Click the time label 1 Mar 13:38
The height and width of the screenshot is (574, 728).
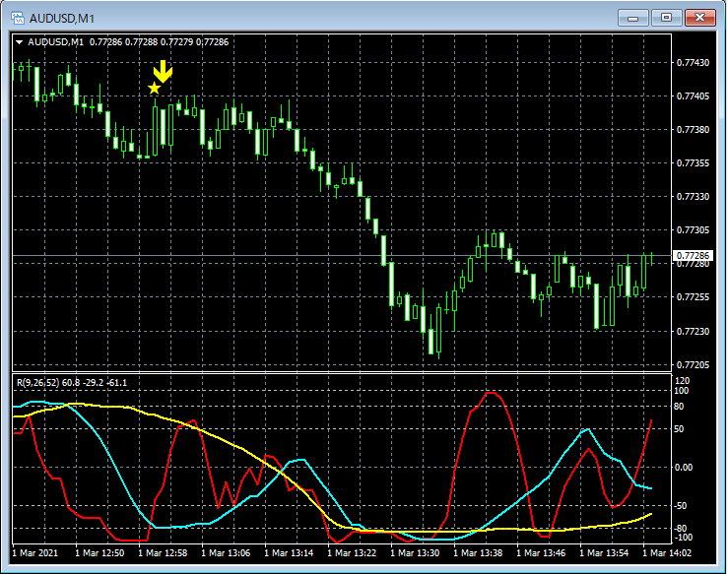pyautogui.click(x=478, y=553)
